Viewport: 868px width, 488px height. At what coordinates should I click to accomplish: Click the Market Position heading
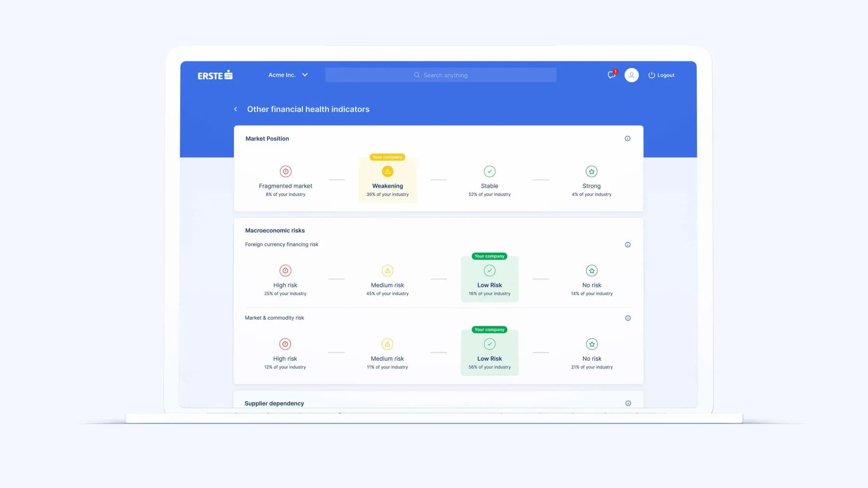click(x=267, y=138)
